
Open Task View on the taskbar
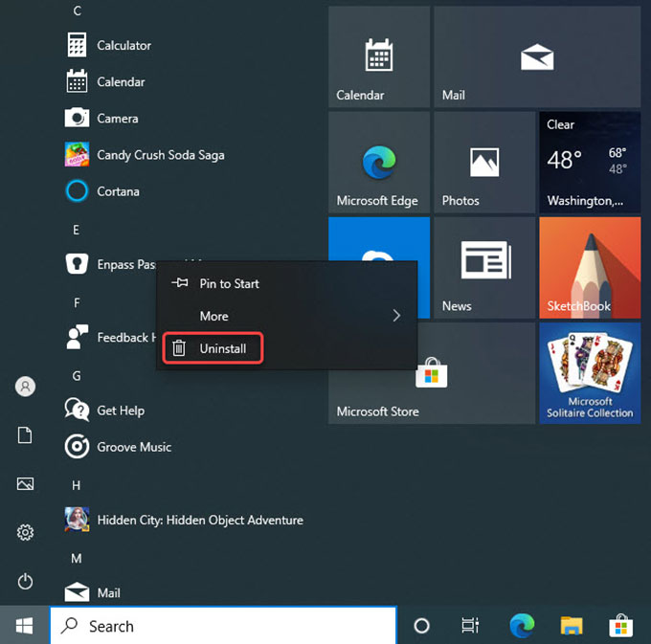[470, 626]
